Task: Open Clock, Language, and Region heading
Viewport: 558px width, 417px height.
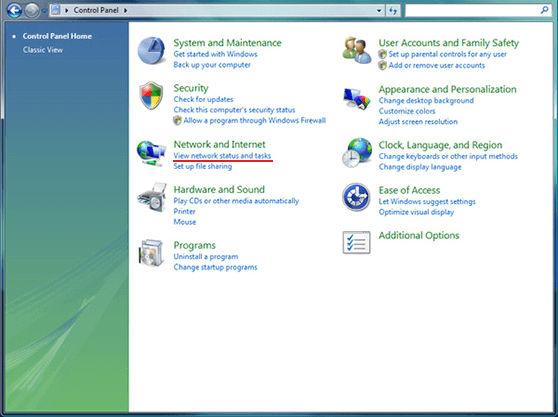Action: (x=440, y=145)
